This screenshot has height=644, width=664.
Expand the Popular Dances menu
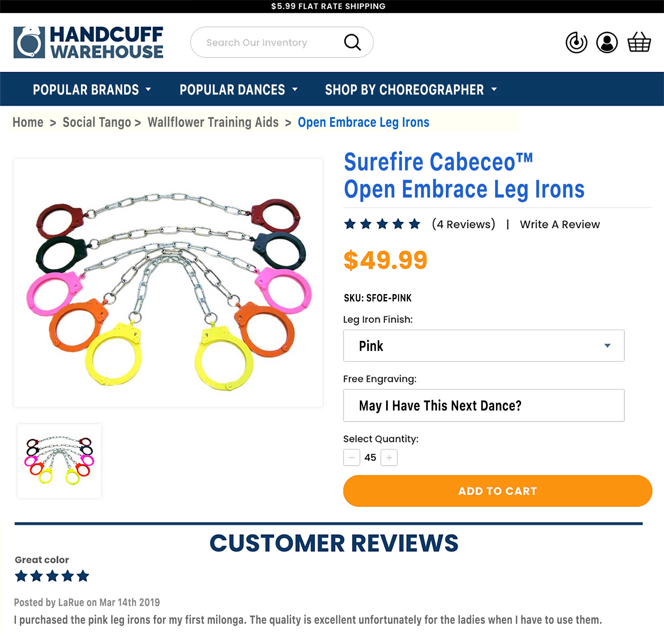[238, 90]
